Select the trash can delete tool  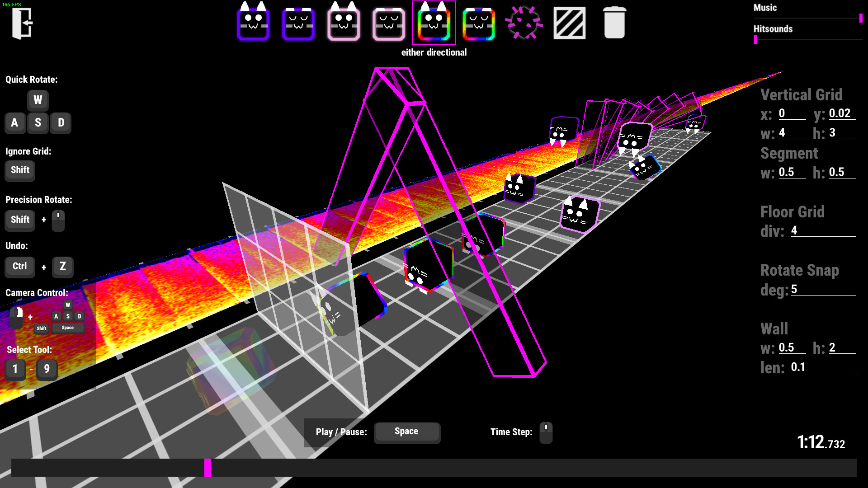[614, 23]
